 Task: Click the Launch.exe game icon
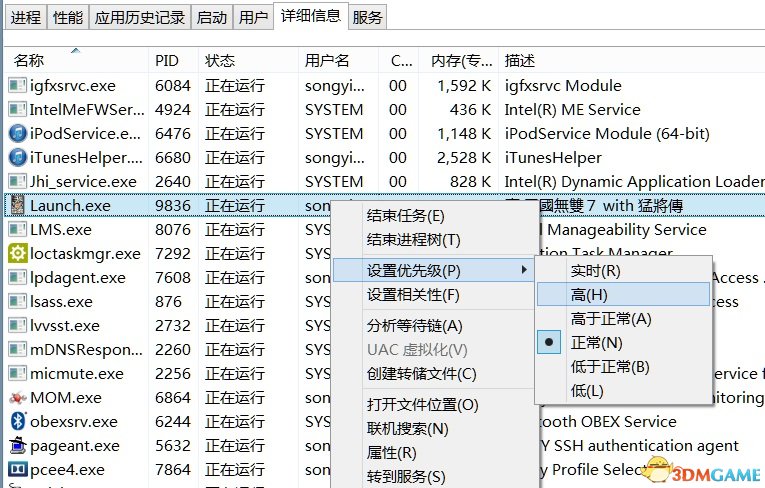click(17, 205)
